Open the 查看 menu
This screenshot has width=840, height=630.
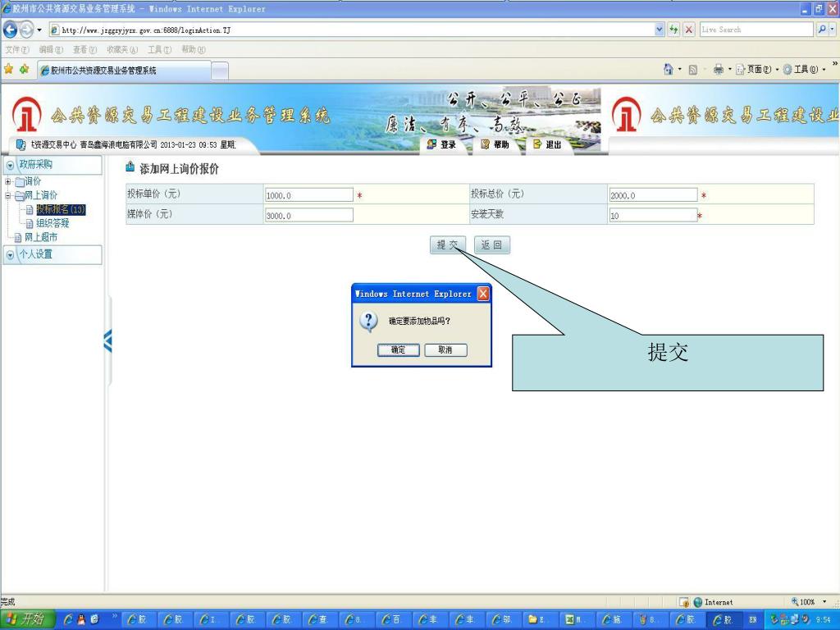click(x=84, y=49)
